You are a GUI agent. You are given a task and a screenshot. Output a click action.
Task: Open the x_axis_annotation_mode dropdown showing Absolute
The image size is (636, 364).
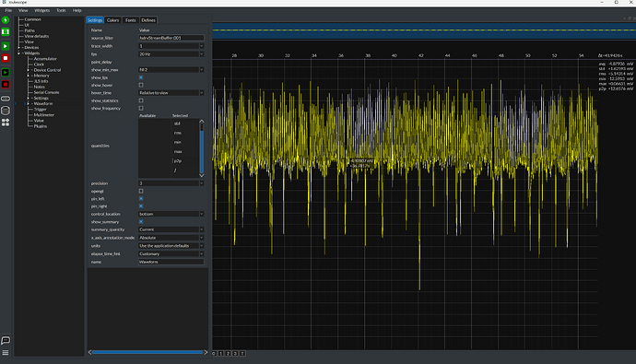[x=171, y=238]
